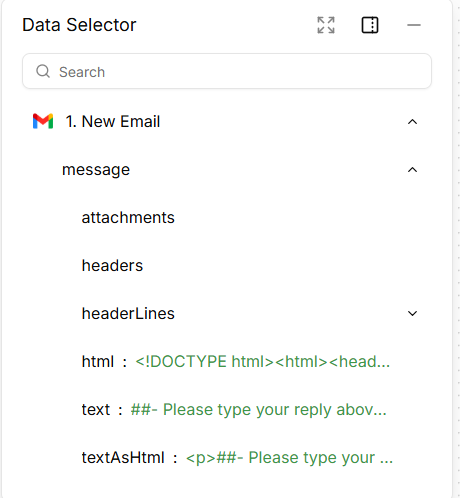The height and width of the screenshot is (498, 460).
Task: Click the 'Please type your reply' text value
Action: 259,409
